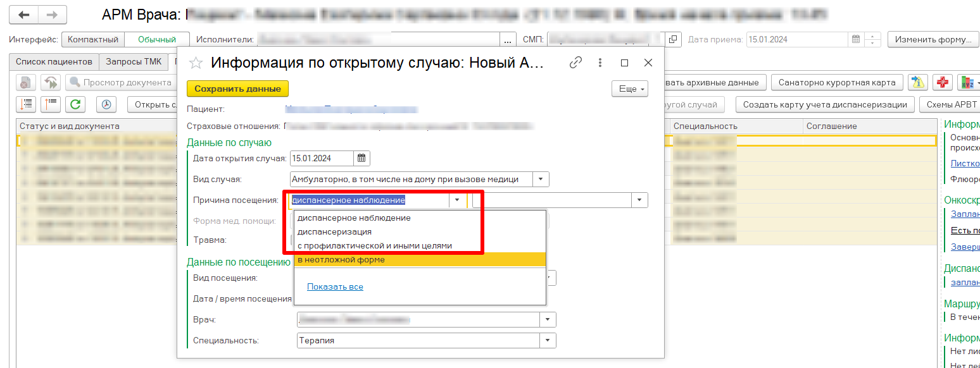The image size is (980, 368).
Task: Click the Показать все link
Action: tap(335, 287)
